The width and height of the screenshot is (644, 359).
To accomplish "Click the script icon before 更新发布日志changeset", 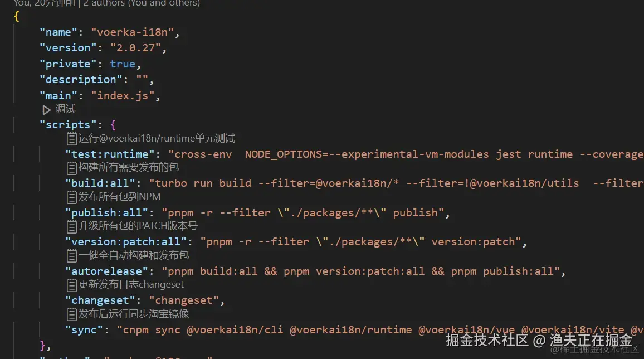I will pos(71,285).
